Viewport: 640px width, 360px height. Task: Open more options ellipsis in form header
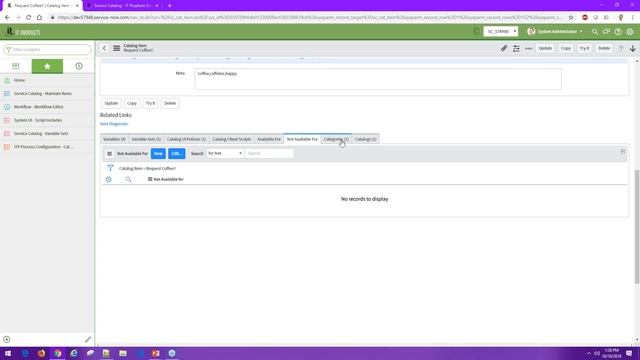[528, 49]
